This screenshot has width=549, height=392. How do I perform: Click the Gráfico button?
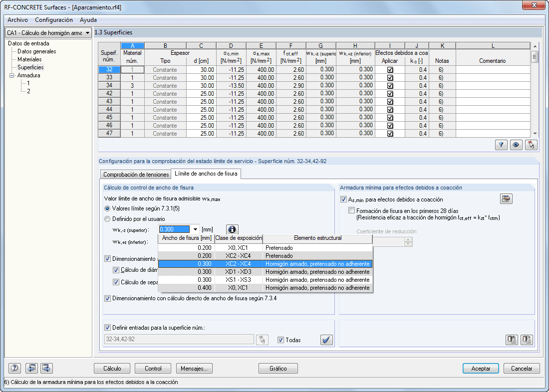278,369
